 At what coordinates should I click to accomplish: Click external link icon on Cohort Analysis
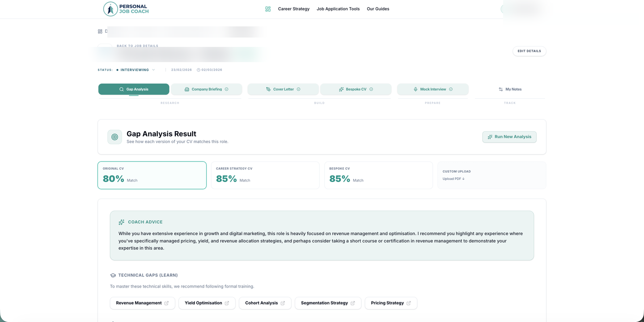[x=283, y=303]
